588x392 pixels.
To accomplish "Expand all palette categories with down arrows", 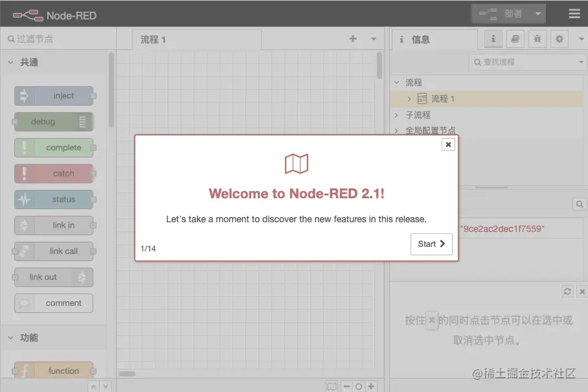I will coord(106,386).
